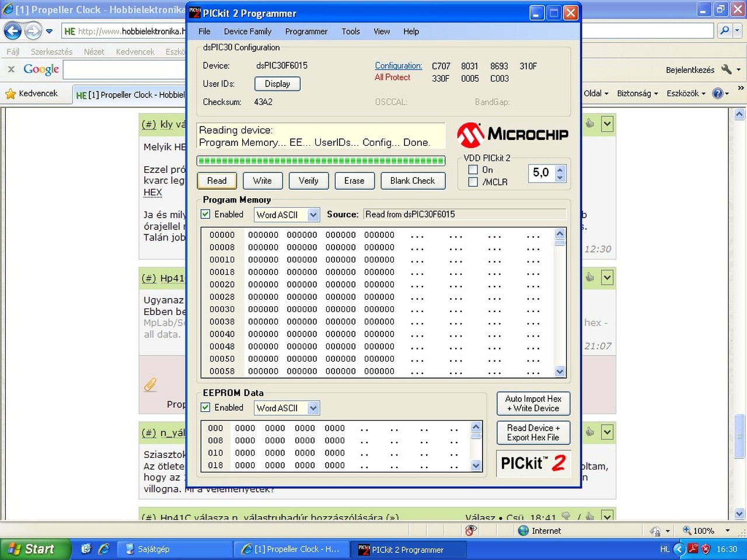747x560 pixels.
Task: Click the HL language indicator in the taskbar
Action: [x=665, y=549]
